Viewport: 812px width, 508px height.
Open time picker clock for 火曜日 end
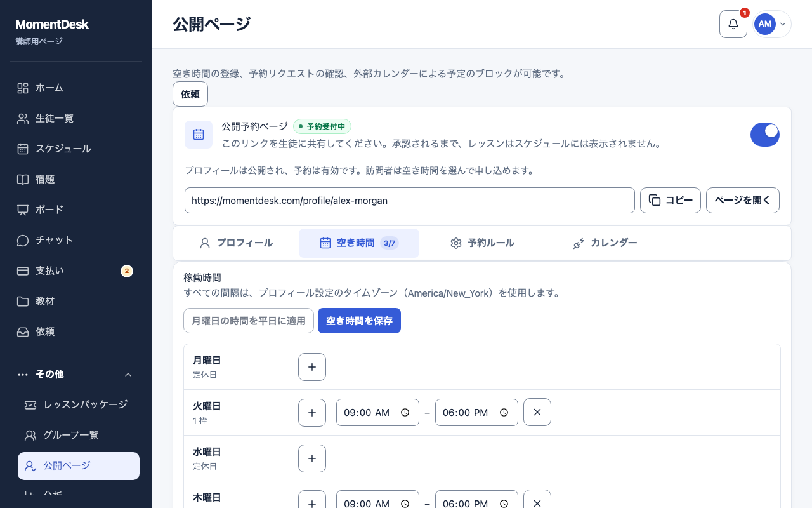point(504,413)
